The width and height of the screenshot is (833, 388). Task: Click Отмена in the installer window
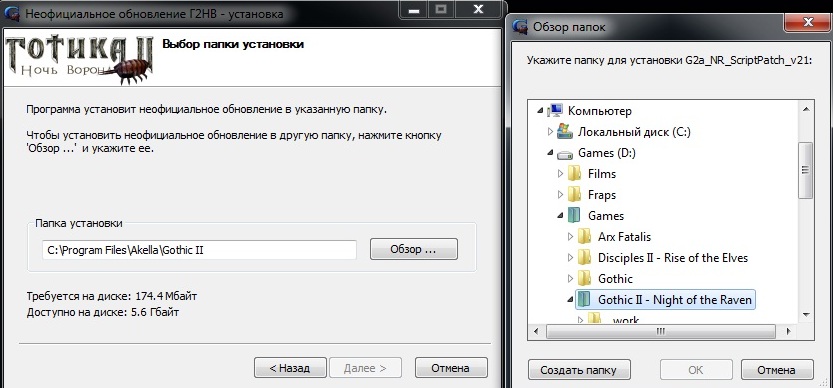pos(450,368)
